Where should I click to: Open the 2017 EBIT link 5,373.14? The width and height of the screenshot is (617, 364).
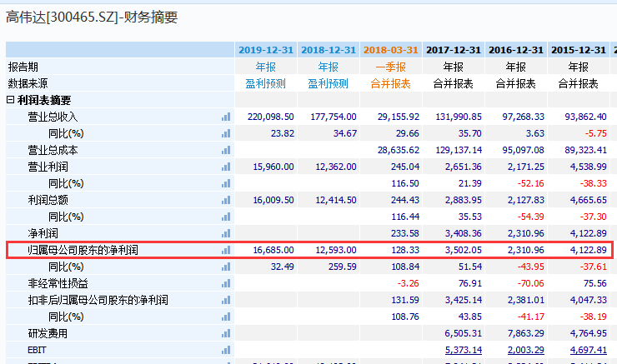pos(463,350)
